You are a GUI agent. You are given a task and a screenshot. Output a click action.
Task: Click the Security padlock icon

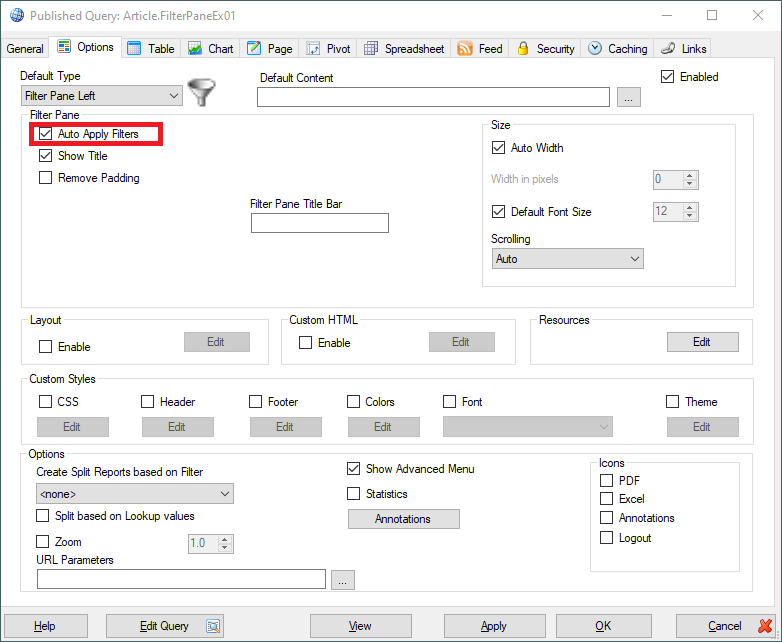pyautogui.click(x=523, y=48)
